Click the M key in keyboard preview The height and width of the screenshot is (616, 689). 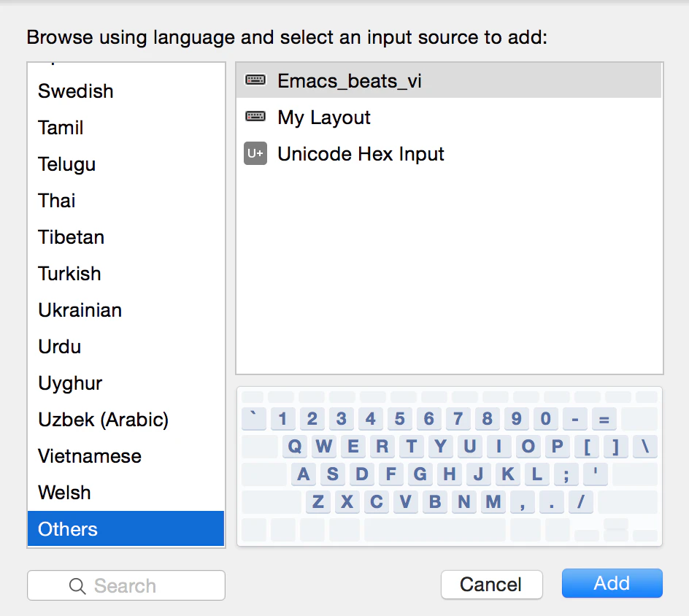tap(493, 501)
